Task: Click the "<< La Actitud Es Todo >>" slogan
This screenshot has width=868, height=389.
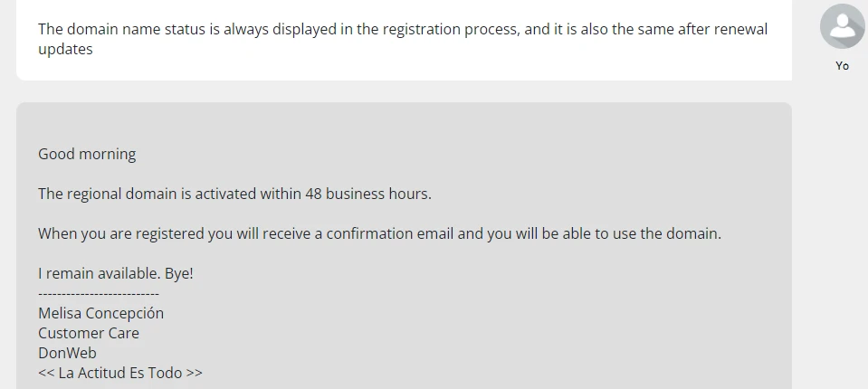Action: point(119,373)
